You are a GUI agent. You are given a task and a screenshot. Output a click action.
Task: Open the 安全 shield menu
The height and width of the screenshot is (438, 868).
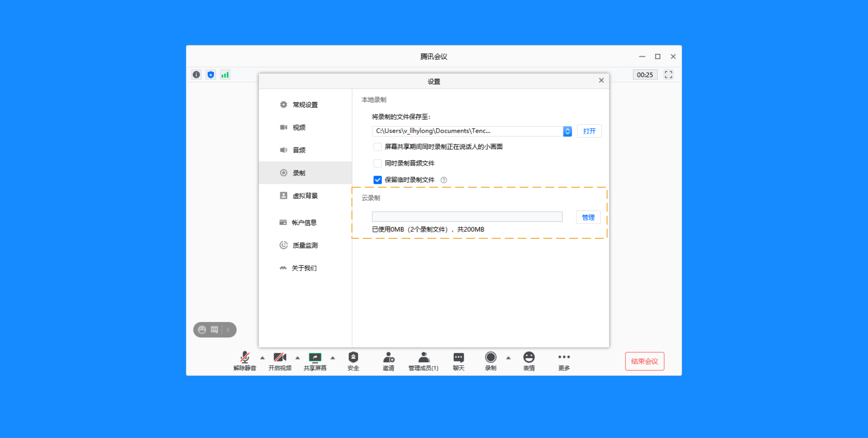click(353, 361)
